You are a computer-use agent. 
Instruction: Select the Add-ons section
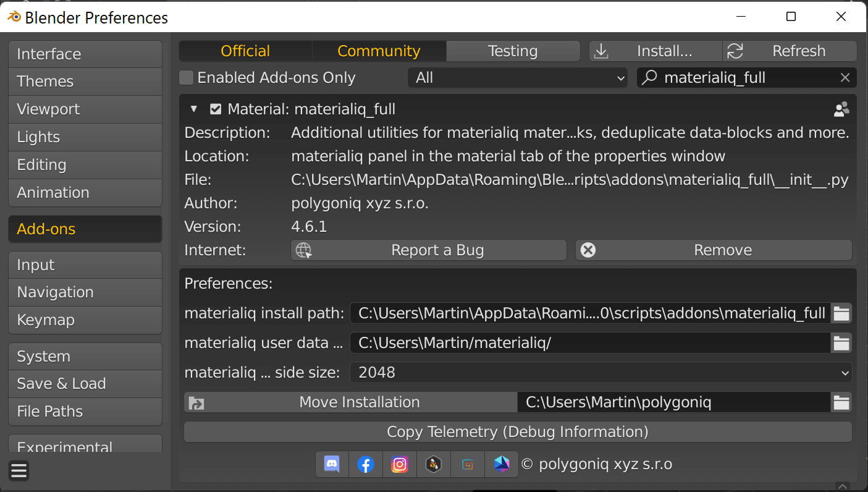point(85,229)
